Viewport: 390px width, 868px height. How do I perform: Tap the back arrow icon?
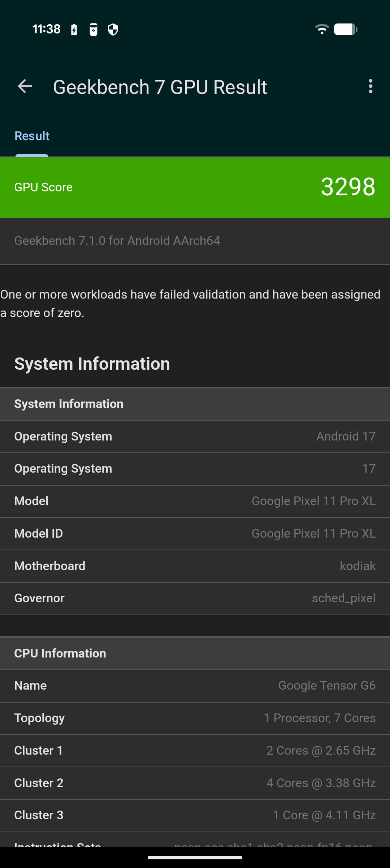pyautogui.click(x=25, y=87)
